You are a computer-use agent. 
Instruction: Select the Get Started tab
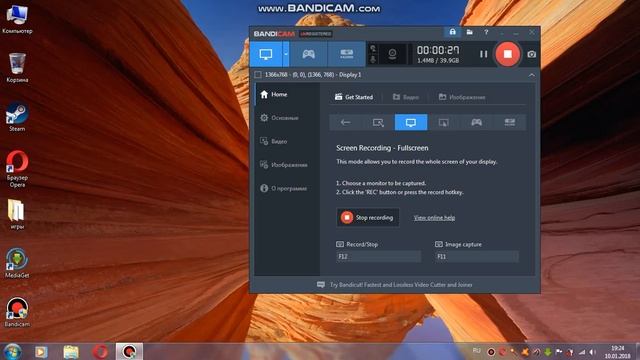(x=354, y=97)
